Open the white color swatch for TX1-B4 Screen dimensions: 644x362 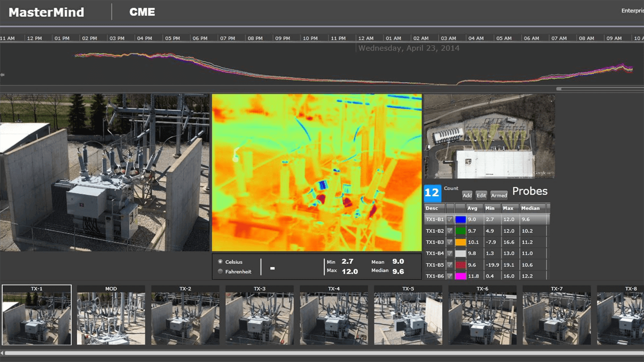tap(460, 253)
